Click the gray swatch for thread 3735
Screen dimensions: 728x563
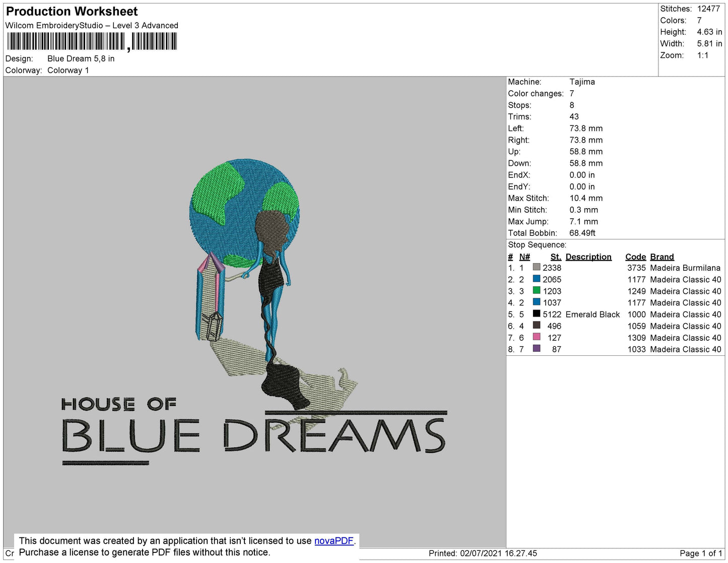pos(537,267)
